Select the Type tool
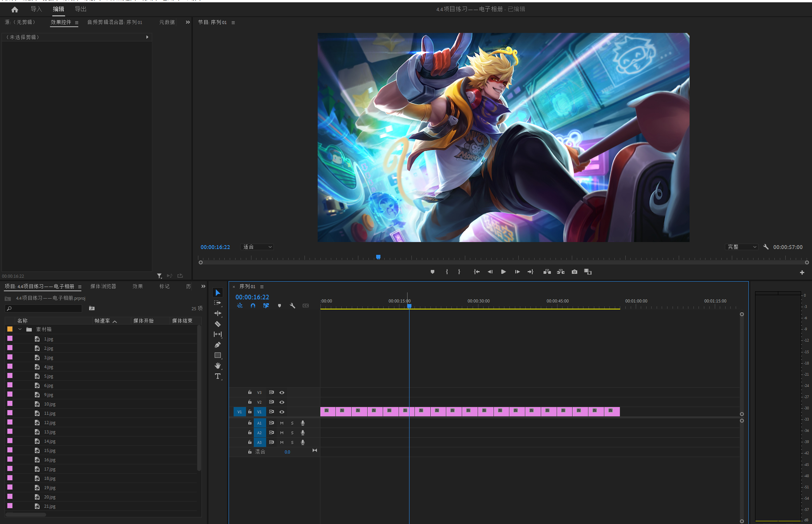 pos(218,376)
